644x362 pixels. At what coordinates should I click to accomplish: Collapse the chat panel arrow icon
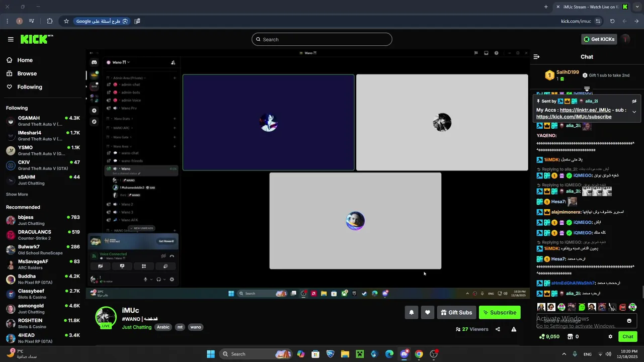coord(536,57)
